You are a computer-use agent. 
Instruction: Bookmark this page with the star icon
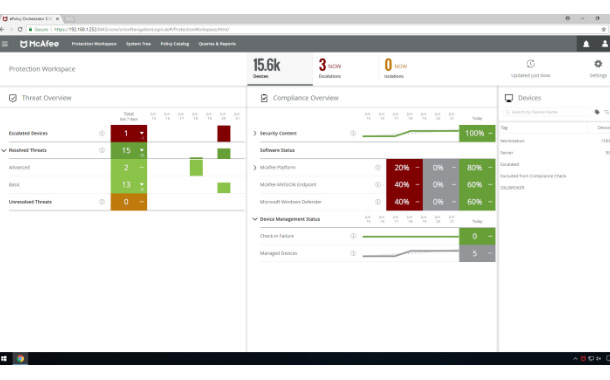pyautogui.click(x=604, y=29)
